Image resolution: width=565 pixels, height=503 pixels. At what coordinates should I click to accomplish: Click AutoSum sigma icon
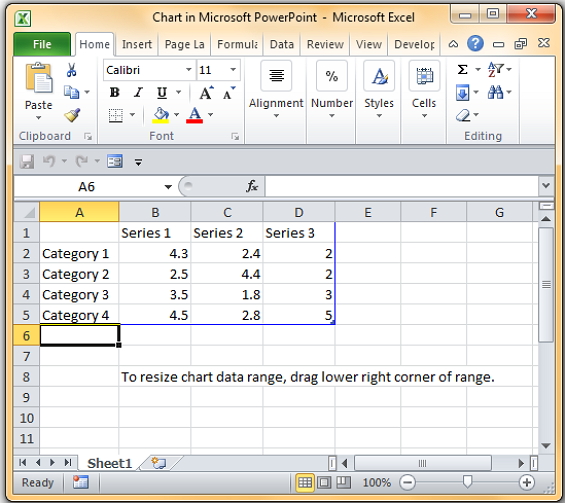click(463, 69)
